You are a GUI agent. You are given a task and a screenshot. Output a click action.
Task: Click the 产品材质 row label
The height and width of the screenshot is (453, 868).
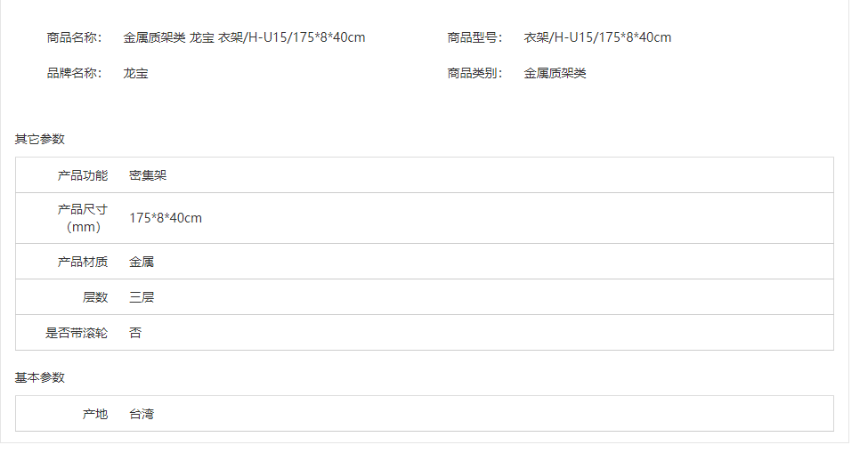[82, 262]
